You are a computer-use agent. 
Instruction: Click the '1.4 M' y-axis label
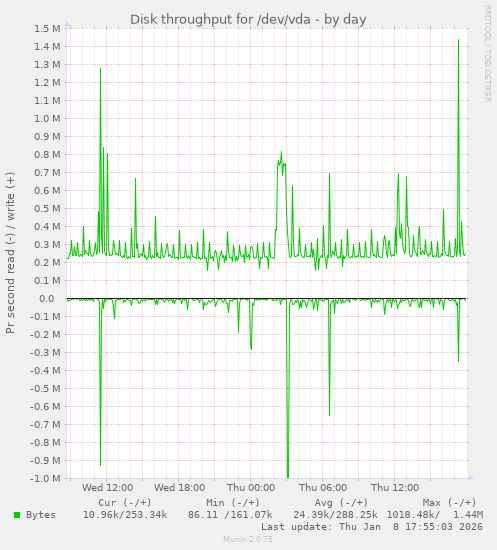coord(47,46)
